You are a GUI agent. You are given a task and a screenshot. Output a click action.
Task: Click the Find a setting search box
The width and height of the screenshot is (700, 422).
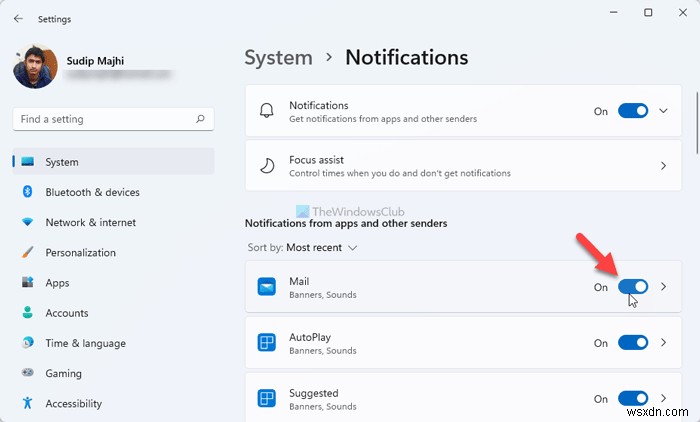pos(113,119)
